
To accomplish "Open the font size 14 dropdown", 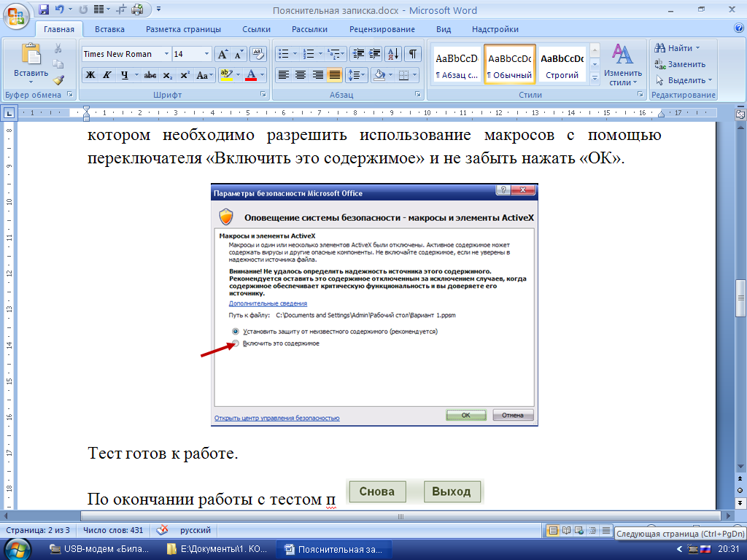I will tap(206, 54).
